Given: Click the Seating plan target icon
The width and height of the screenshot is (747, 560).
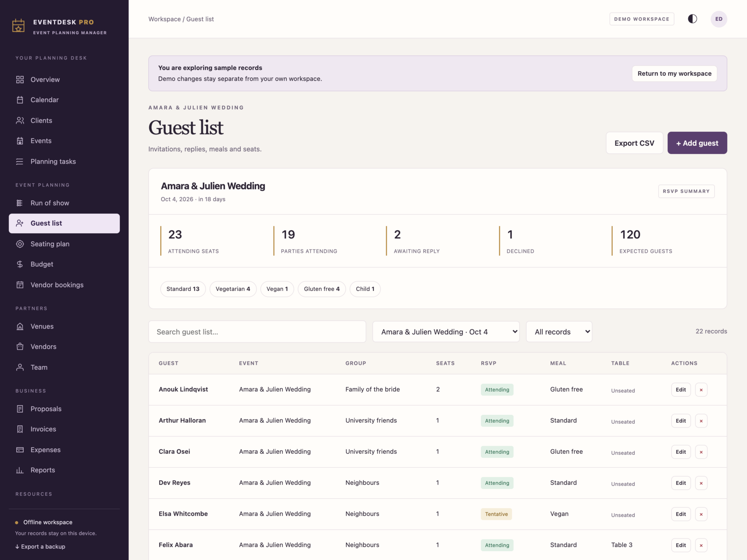Looking at the screenshot, I should click(x=20, y=244).
